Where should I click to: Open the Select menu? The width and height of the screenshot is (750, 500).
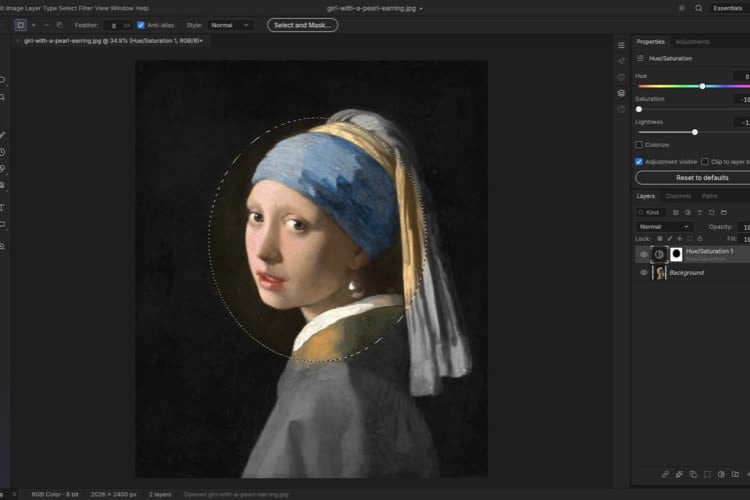coord(68,8)
